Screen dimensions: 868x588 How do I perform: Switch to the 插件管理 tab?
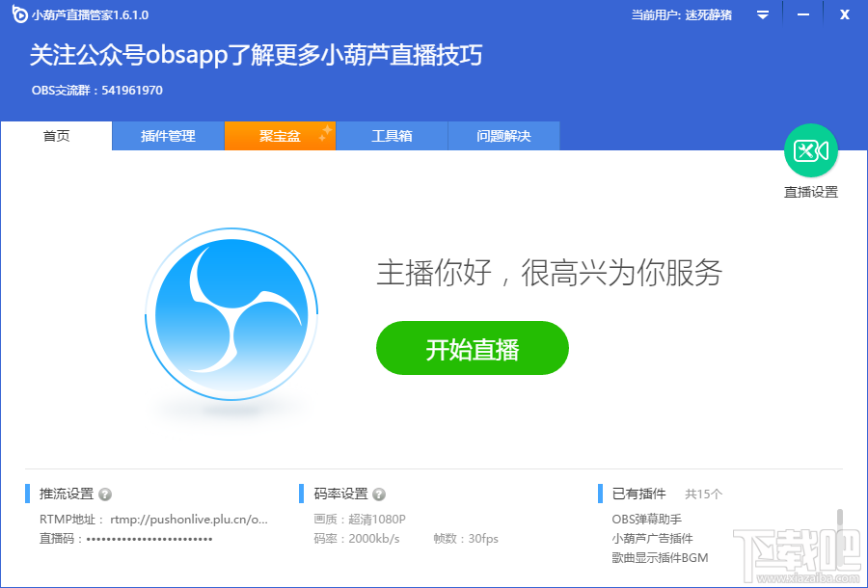tap(168, 136)
